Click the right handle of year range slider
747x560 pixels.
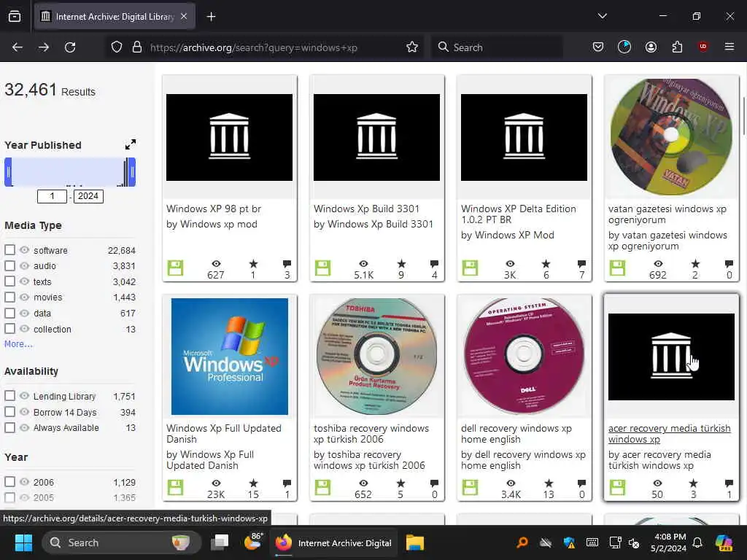click(x=132, y=172)
